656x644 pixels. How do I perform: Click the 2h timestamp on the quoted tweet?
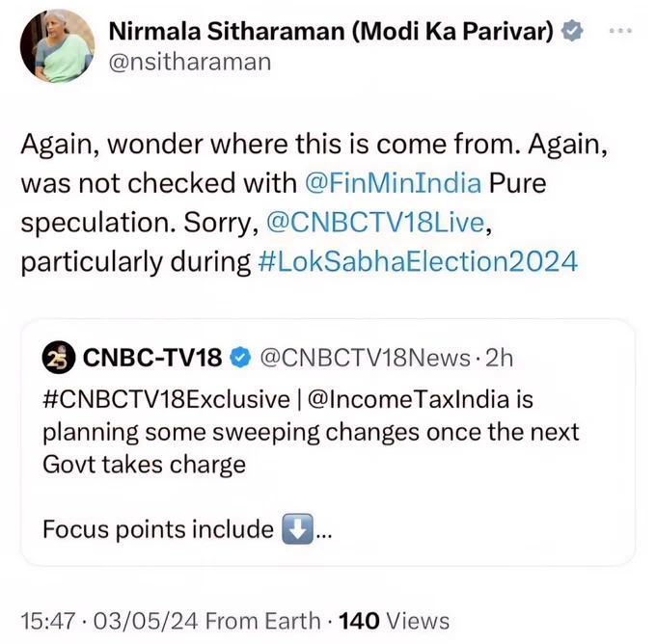pyautogui.click(x=499, y=358)
